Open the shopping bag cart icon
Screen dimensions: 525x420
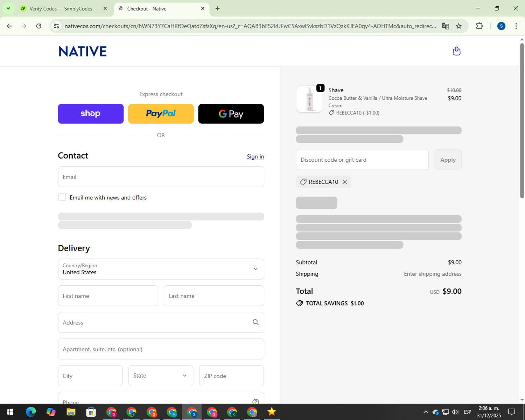tap(456, 51)
